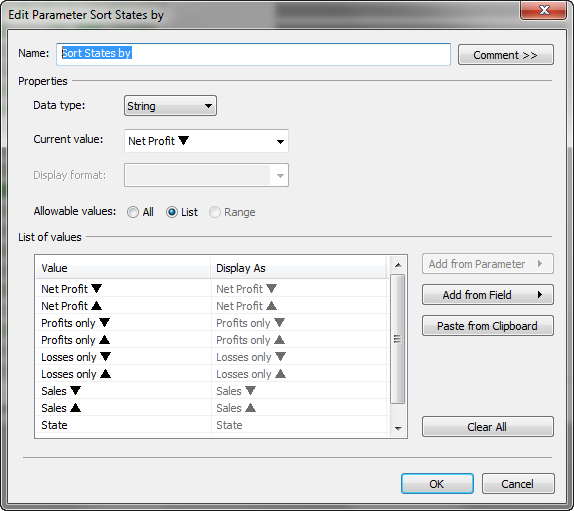The image size is (574, 511).
Task: Open the Current value dropdown
Action: click(206, 141)
